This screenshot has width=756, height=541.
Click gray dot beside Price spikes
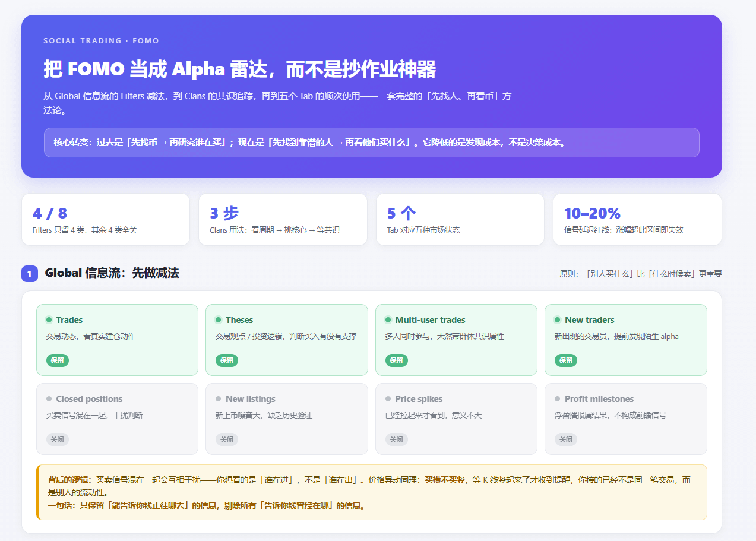[x=388, y=399]
